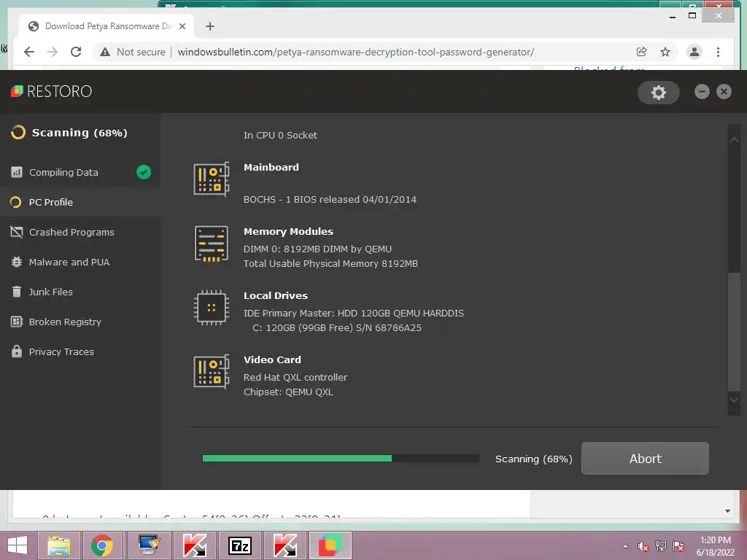Click Restoro scroll up arrow
Viewport: 747px width, 560px height.
pos(734,140)
